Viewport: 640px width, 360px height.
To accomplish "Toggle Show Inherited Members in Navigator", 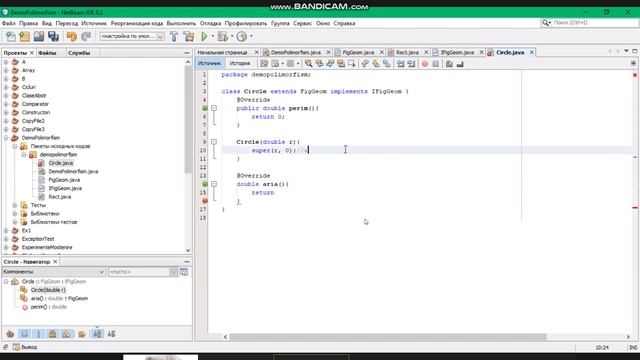I will (x=10, y=334).
